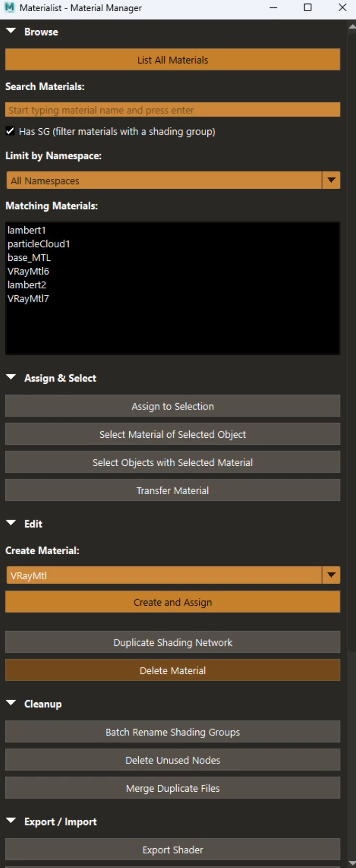Select particleCloud1 material entry
Image resolution: width=356 pixels, height=868 pixels.
coord(39,244)
